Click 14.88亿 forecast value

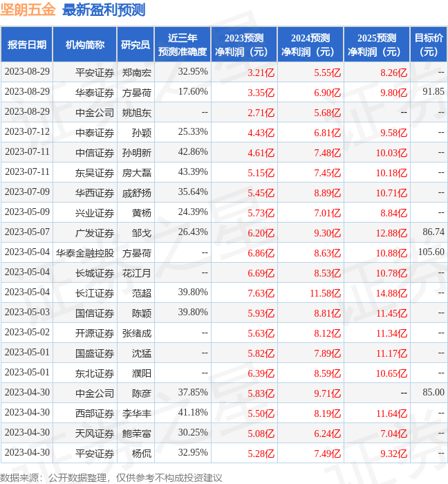(x=391, y=293)
